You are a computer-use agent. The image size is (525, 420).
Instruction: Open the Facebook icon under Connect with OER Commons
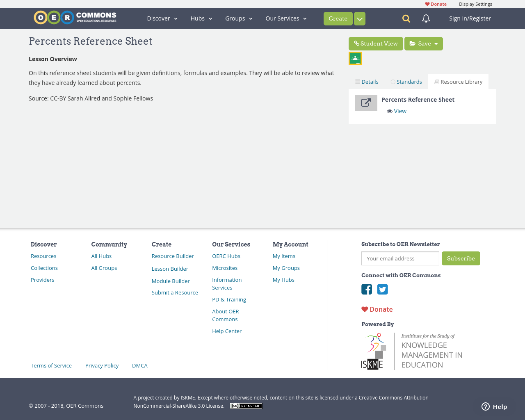point(367,289)
